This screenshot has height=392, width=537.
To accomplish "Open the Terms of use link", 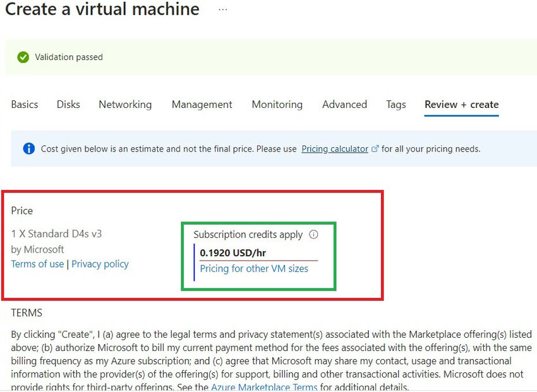I will coord(37,264).
